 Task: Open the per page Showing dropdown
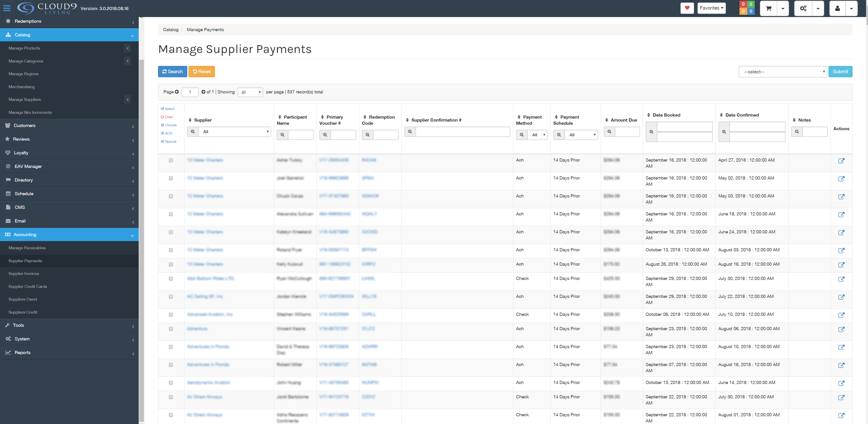tap(250, 92)
